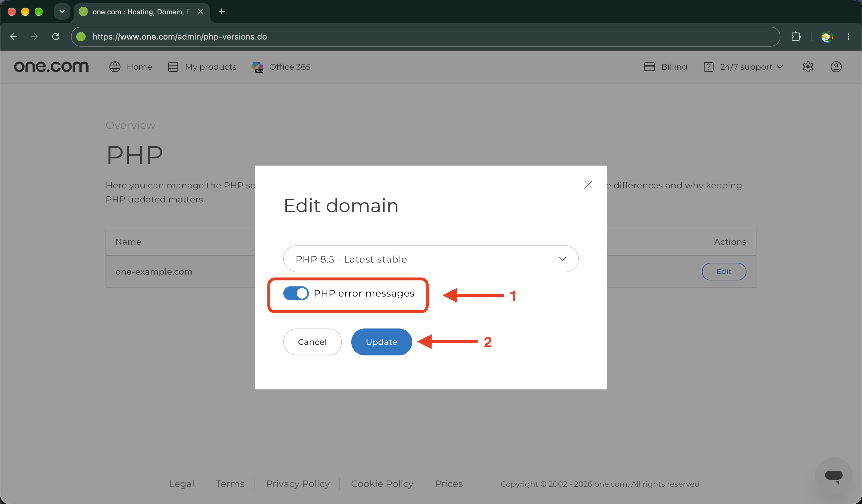Close the Edit domain dialog

click(x=588, y=185)
